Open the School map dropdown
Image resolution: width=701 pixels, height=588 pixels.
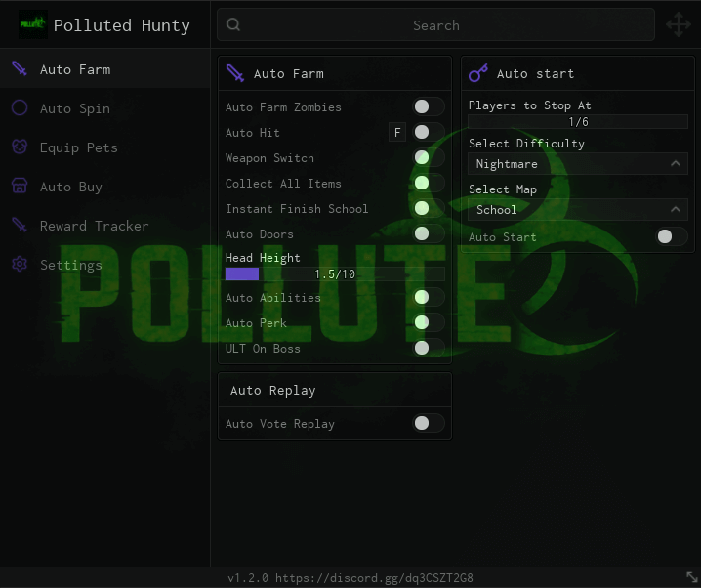[578, 209]
